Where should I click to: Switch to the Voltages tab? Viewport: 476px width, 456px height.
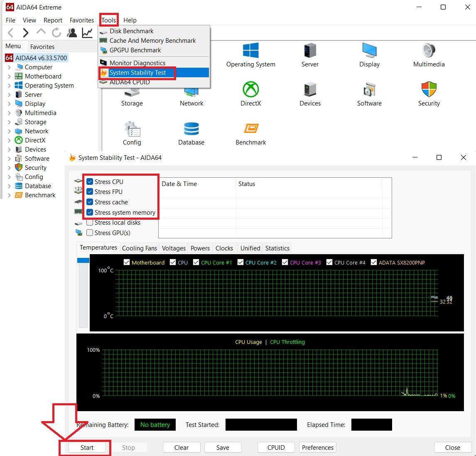coord(174,248)
